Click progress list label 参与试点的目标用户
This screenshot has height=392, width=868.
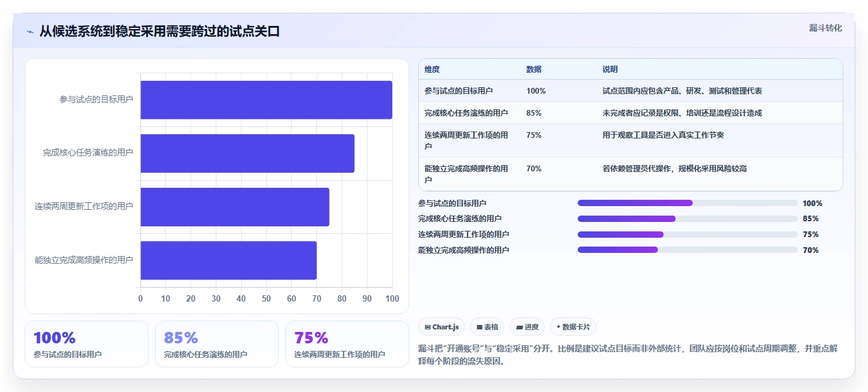pos(452,204)
